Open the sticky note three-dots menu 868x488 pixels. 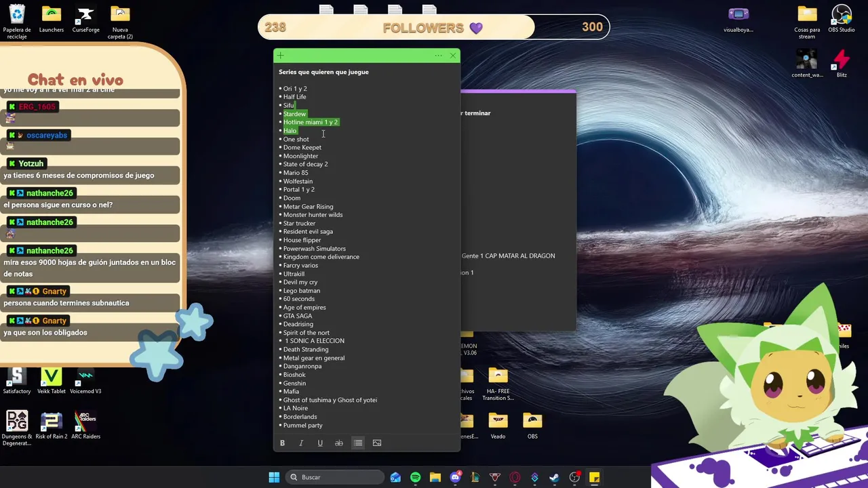pos(439,56)
